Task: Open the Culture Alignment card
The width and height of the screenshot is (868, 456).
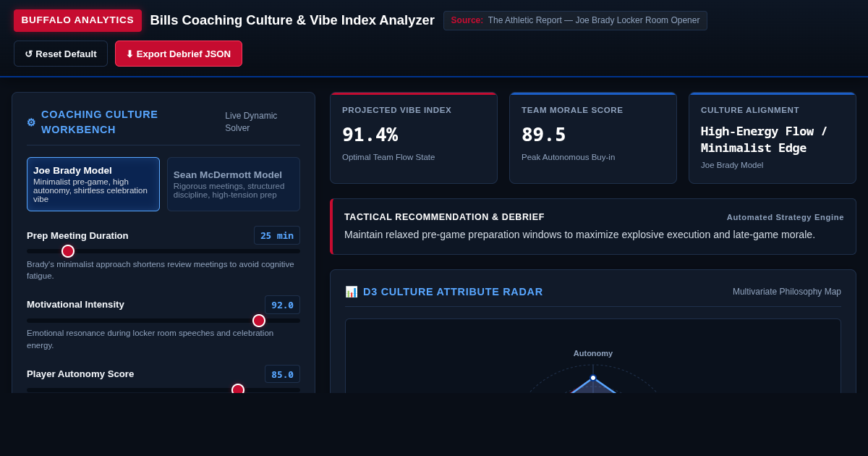Action: [773, 138]
